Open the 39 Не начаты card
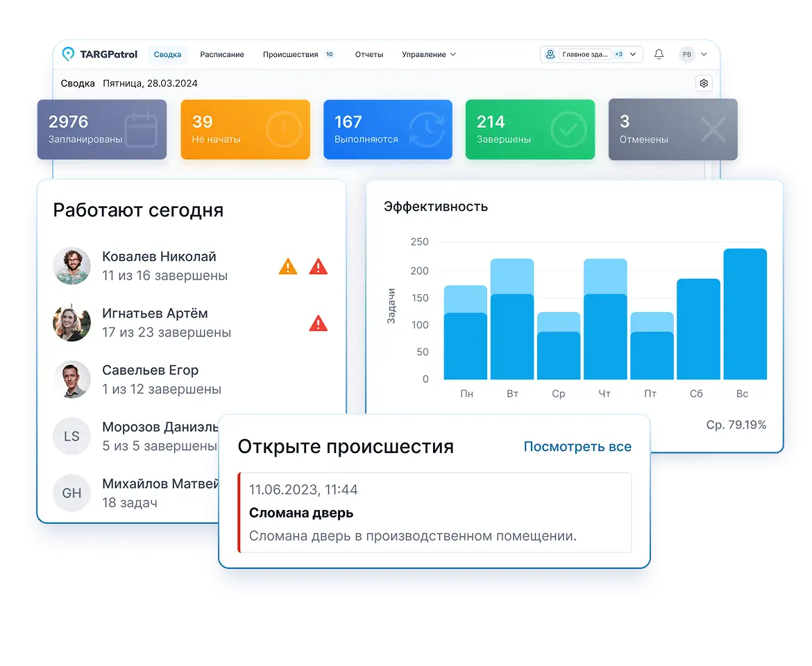The width and height of the screenshot is (812, 666). tap(246, 129)
